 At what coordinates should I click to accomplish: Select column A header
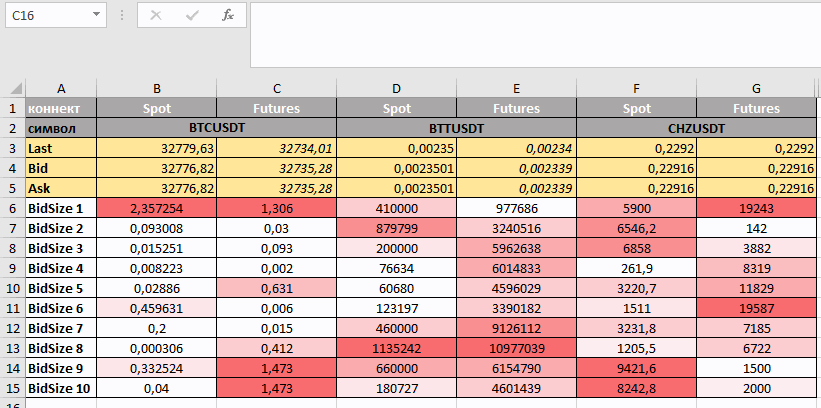61,88
